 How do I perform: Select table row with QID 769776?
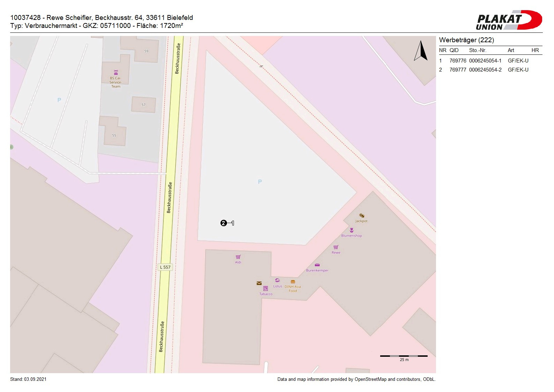tap(490, 61)
